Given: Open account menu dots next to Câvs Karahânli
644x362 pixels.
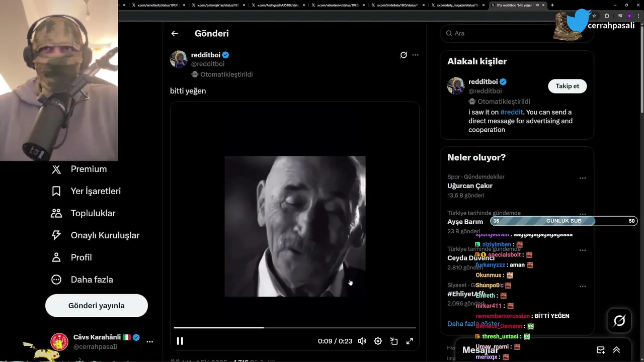Looking at the screenshot, I should (x=149, y=341).
